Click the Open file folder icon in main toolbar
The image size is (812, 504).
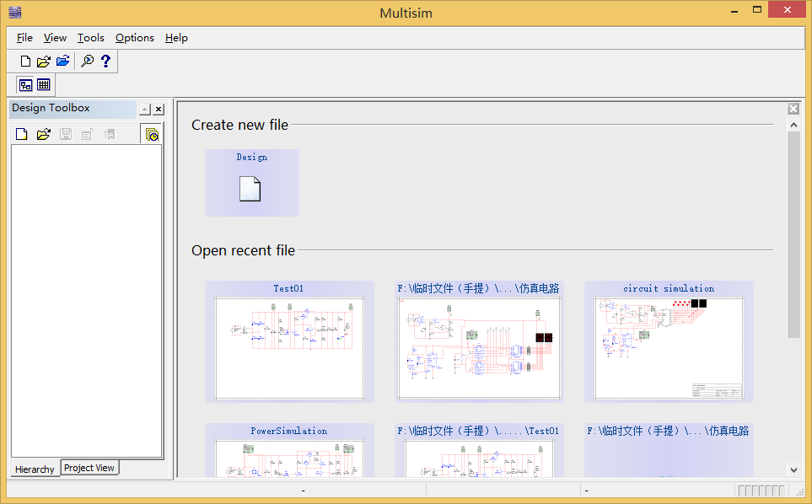click(44, 61)
